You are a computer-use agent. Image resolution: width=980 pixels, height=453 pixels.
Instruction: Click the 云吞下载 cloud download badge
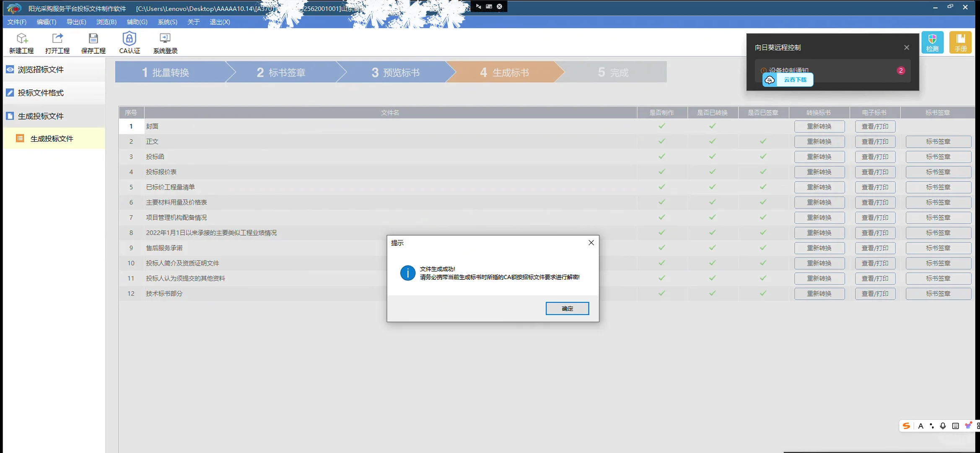[x=788, y=80]
